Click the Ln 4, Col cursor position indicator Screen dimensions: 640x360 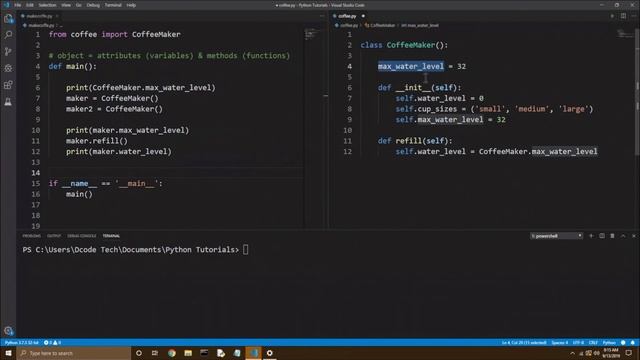[524, 342]
